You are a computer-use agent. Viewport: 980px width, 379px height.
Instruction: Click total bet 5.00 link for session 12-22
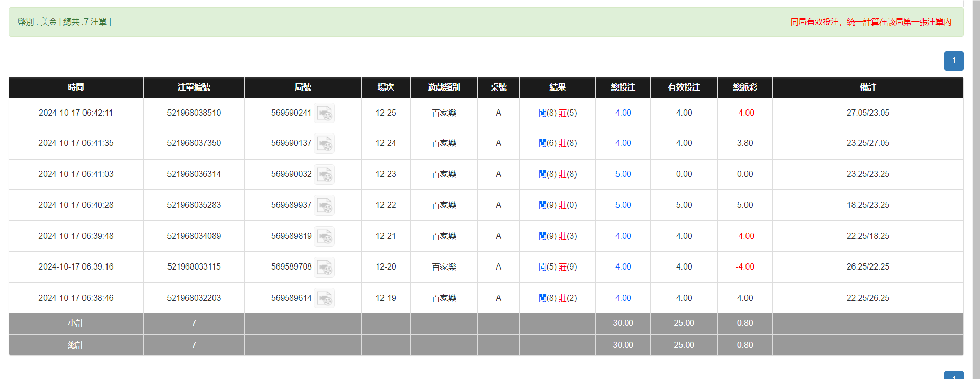point(623,205)
